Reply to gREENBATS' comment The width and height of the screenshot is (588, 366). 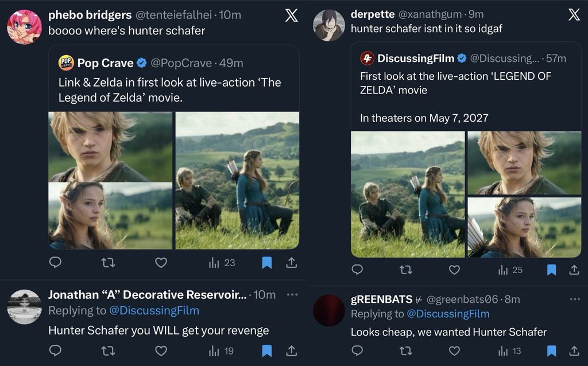point(357,350)
